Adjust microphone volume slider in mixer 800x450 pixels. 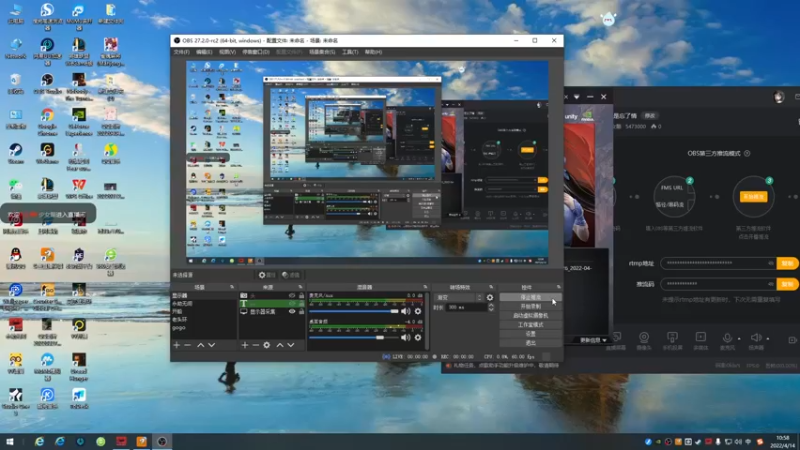click(354, 311)
